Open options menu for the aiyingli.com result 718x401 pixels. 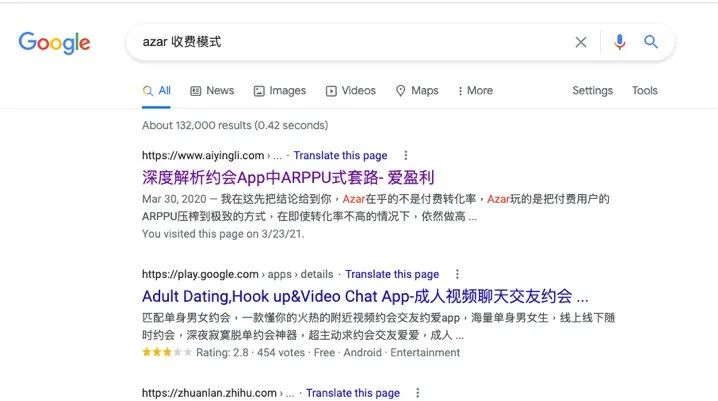click(x=405, y=155)
